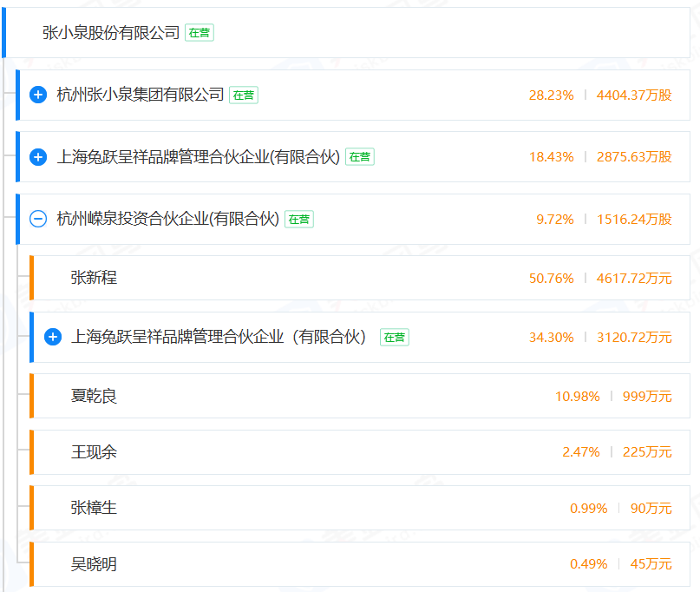This screenshot has height=592, width=700.
Task: Collapse 杭州嵘泉投资合伙企业 node
Action: [x=38, y=219]
